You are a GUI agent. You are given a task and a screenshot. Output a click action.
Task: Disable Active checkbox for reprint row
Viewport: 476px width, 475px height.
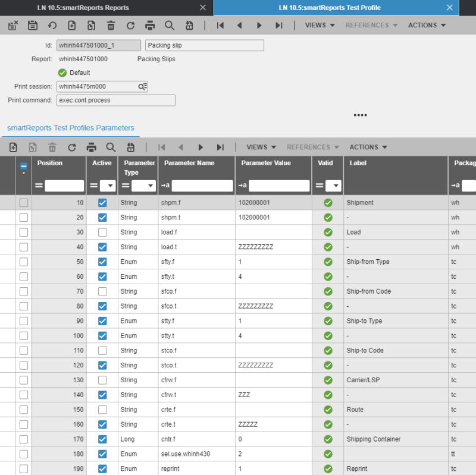(x=102, y=468)
